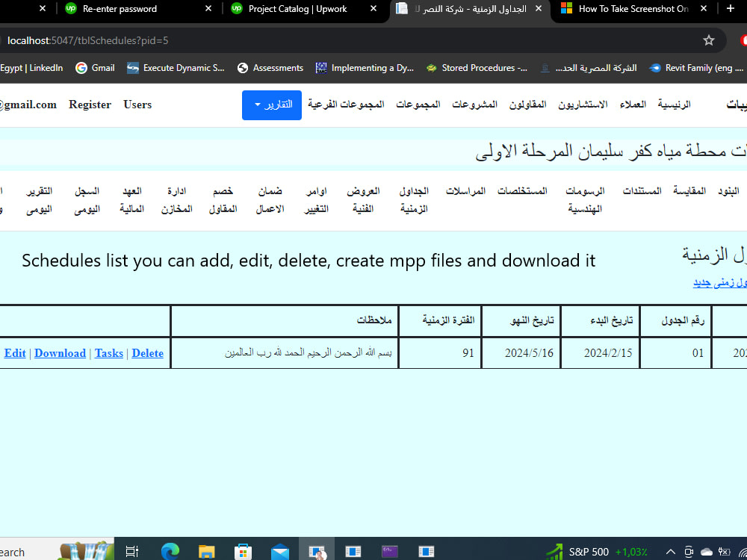This screenshot has width=747, height=560.
Task: Open the Mail app from the taskbar
Action: tap(279, 552)
